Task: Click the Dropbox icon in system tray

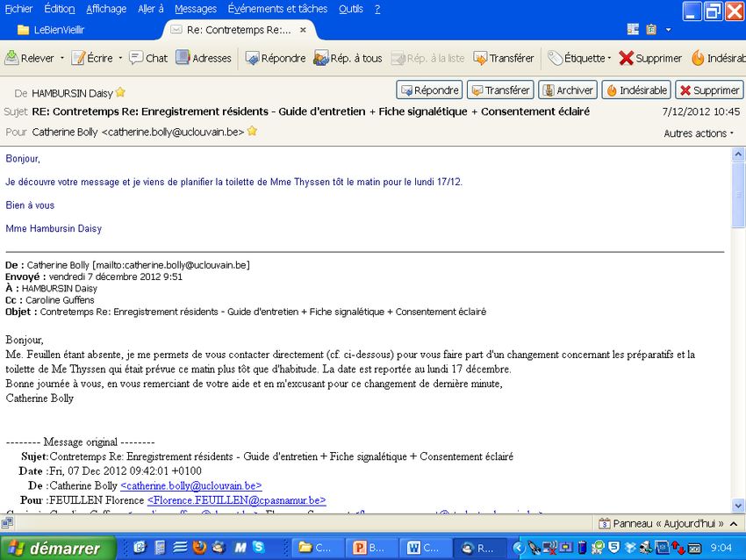Action: point(630,548)
